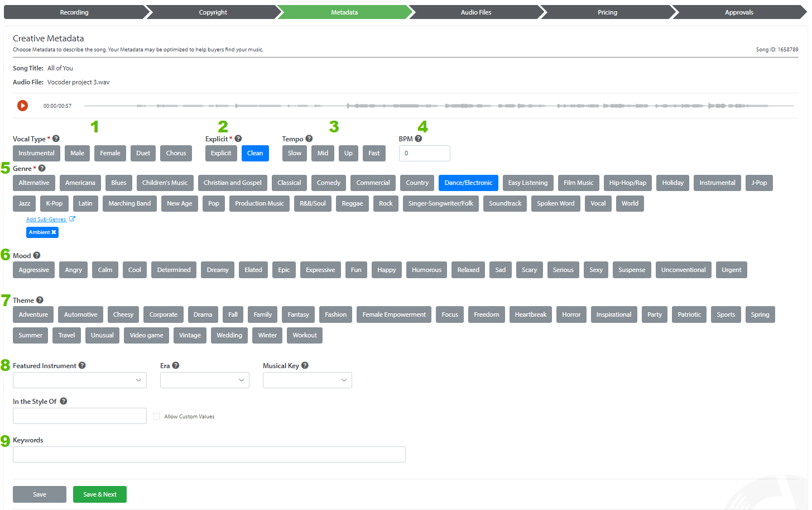Go to the Approvals step

pos(739,12)
